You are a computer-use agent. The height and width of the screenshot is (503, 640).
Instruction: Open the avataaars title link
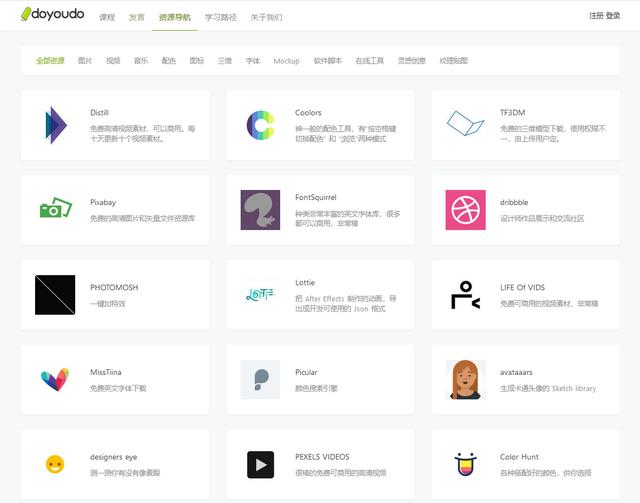516,372
